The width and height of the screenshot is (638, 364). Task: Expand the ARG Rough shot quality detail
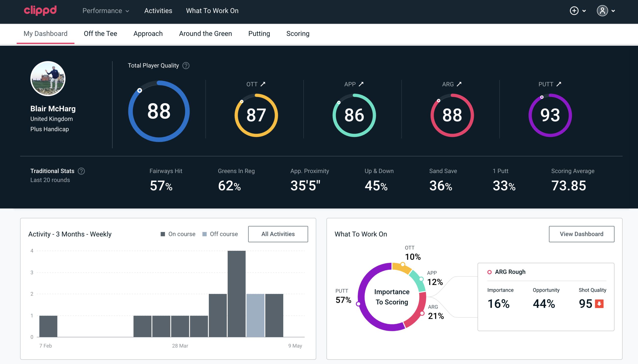point(599,303)
